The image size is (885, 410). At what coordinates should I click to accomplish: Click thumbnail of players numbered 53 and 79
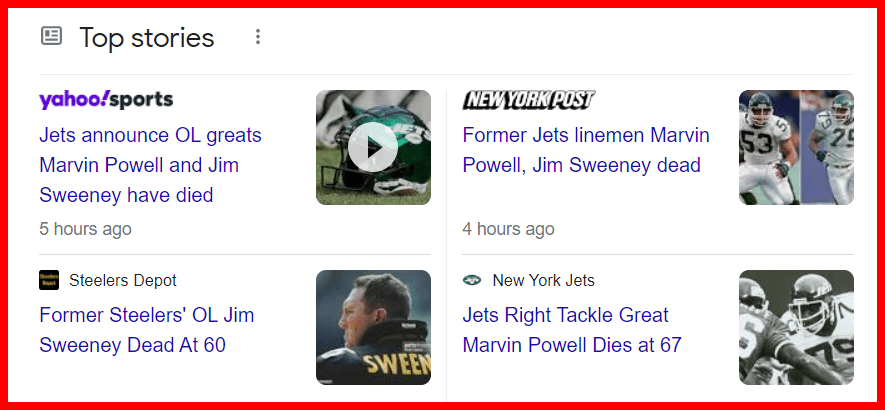coord(796,147)
